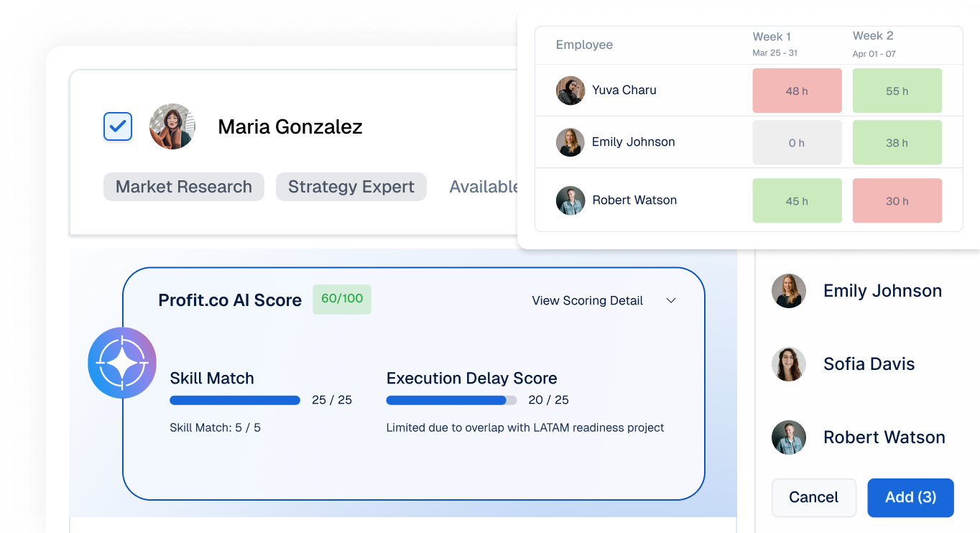Select Yuva Charu's 48 h Week 1 cell
This screenshot has height=533, width=980.
797,91
